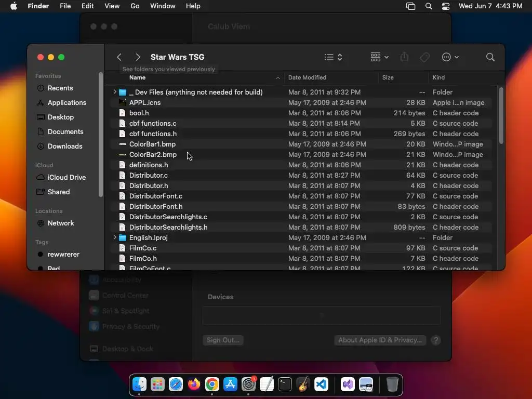Open Control Center in menu bar
This screenshot has width=532, height=399.
[x=445, y=6]
